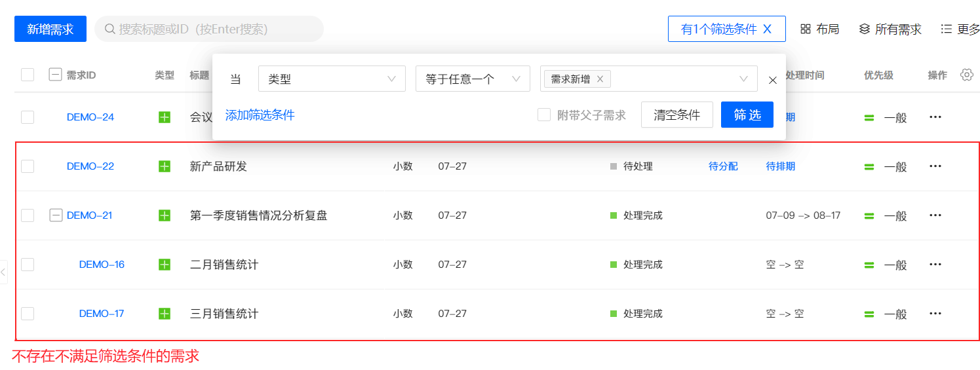The height and width of the screenshot is (370, 980).
Task: Remove the 需求新增 tag
Action: (600, 79)
